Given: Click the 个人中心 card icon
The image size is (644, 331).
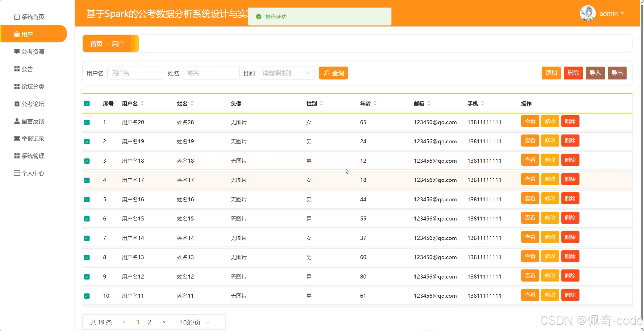Looking at the screenshot, I should (x=17, y=173).
